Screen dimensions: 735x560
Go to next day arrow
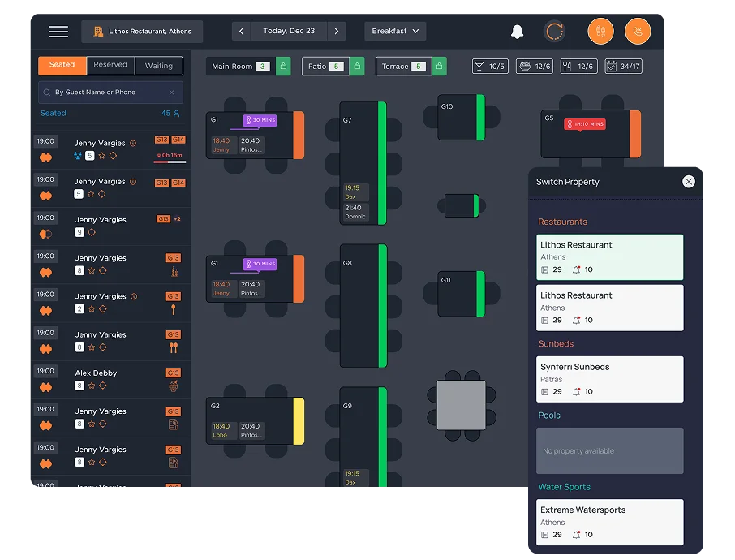click(337, 31)
